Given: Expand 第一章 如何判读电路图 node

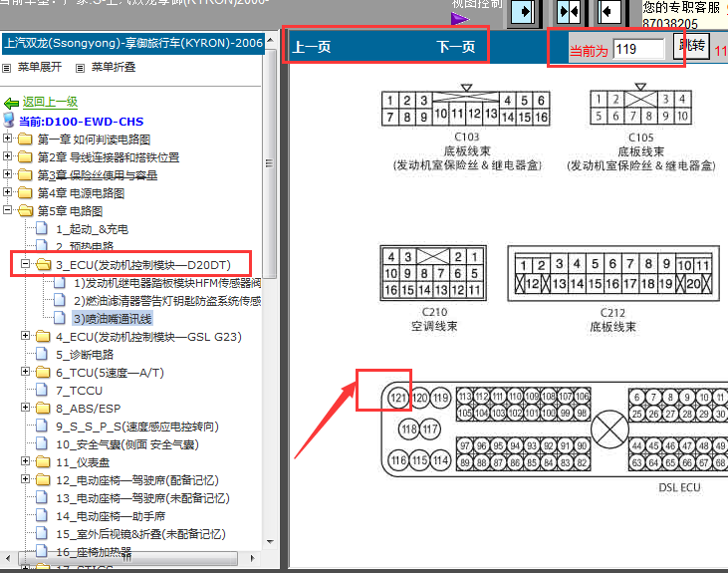Looking at the screenshot, I should coord(7,139).
